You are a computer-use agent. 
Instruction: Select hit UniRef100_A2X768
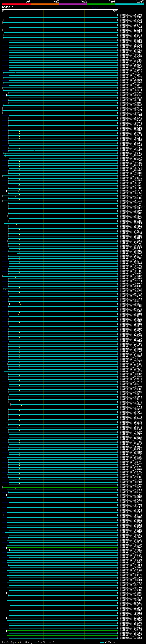[131, 299]
